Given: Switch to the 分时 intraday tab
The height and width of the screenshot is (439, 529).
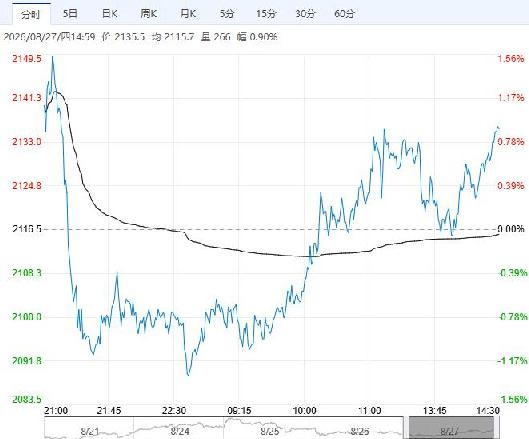Looking at the screenshot, I should [31, 14].
